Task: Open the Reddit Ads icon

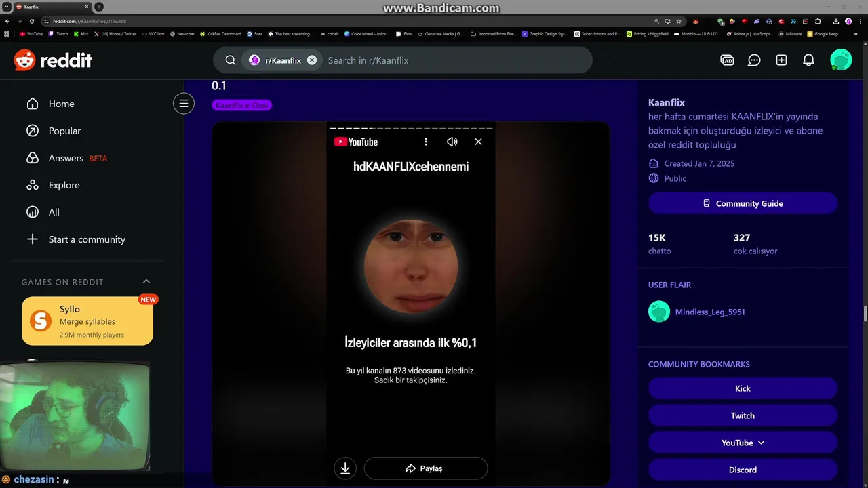Action: coord(727,60)
